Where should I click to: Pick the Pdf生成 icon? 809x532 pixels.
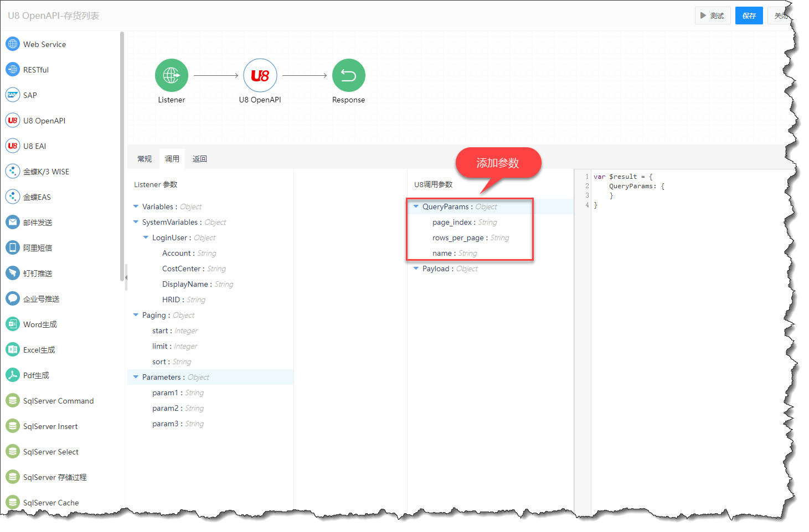(x=13, y=375)
